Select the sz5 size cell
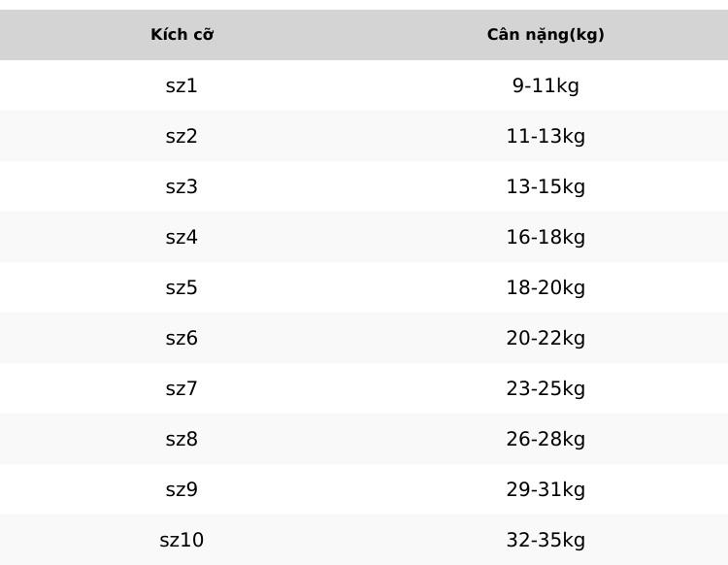 182,287
